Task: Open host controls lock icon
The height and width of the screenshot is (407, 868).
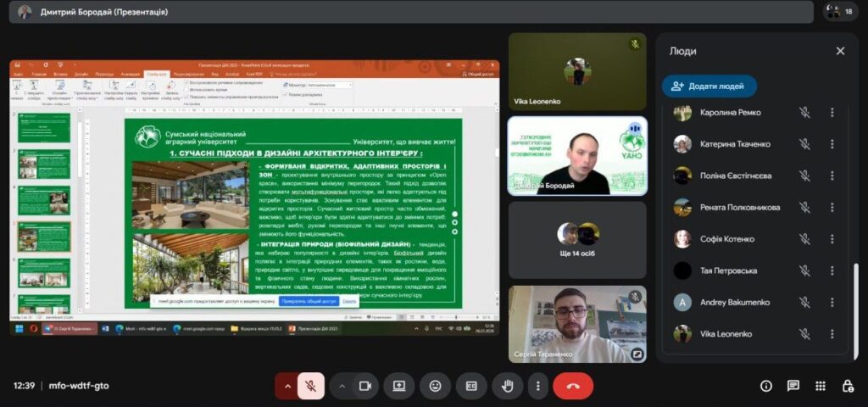Action: [x=848, y=386]
